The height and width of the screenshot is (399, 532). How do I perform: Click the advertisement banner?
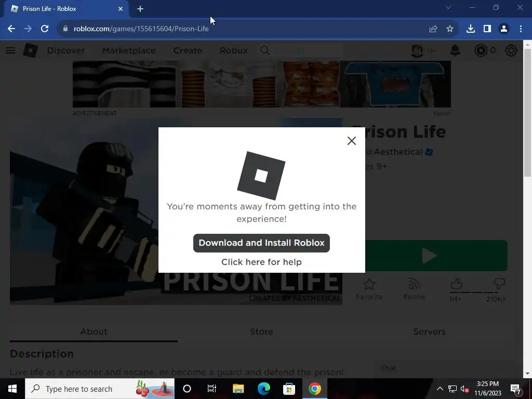click(x=262, y=84)
